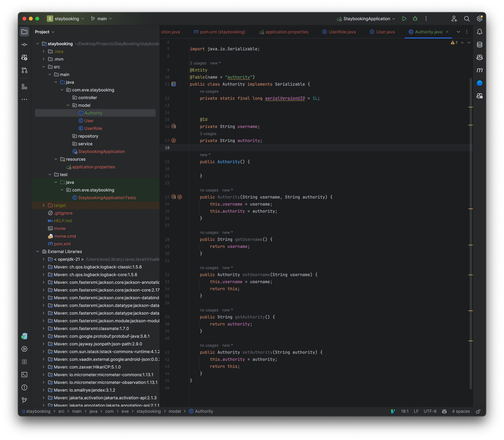Start debugging with the bug icon
The width and height of the screenshot is (504, 440).
(415, 18)
